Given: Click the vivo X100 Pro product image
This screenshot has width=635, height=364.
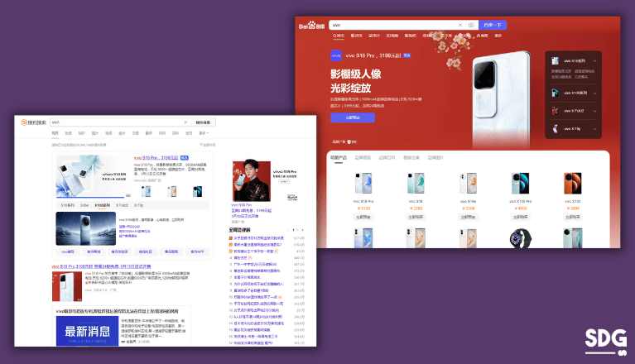Looking at the screenshot, I should click(521, 183).
